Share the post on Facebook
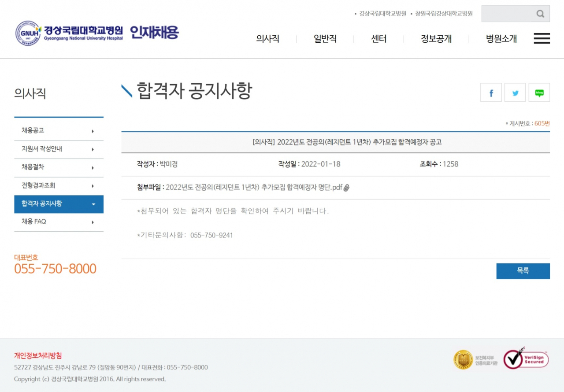Image resolution: width=564 pixels, height=392 pixels. click(491, 92)
